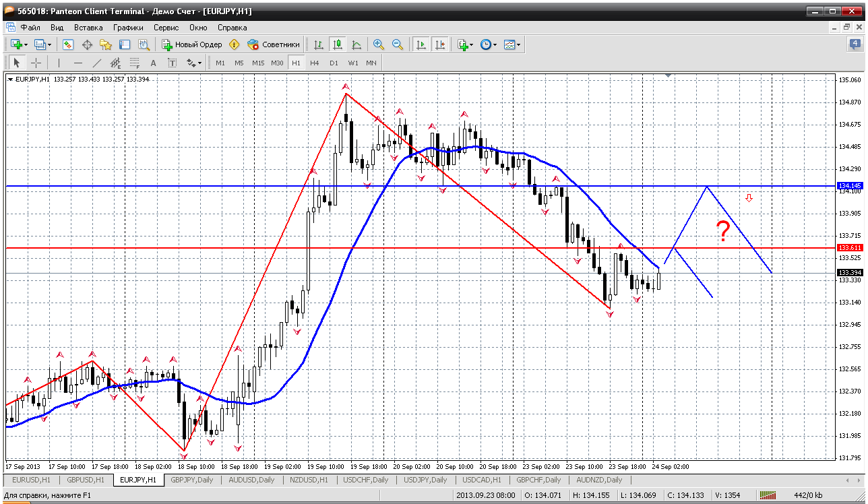Toggle the Terminal panel icon
This screenshot has width=868, height=504.
125,44
